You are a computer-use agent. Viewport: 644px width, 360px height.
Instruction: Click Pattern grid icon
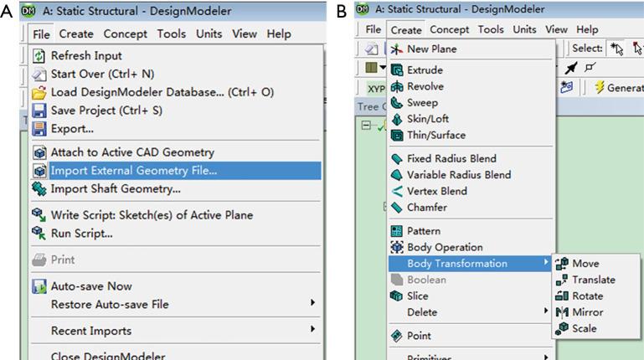pyautogui.click(x=397, y=231)
